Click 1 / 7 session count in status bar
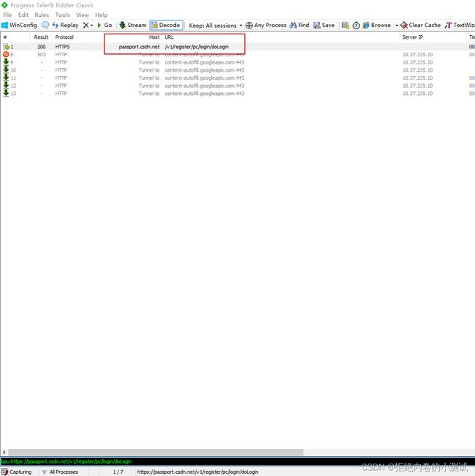This screenshot has height=476, width=475. tap(118, 472)
